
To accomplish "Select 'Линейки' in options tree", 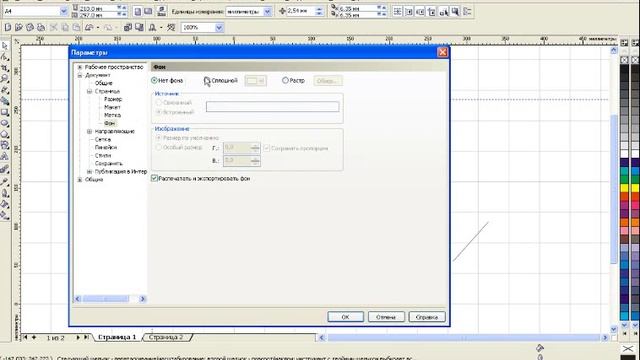I will click(x=106, y=147).
